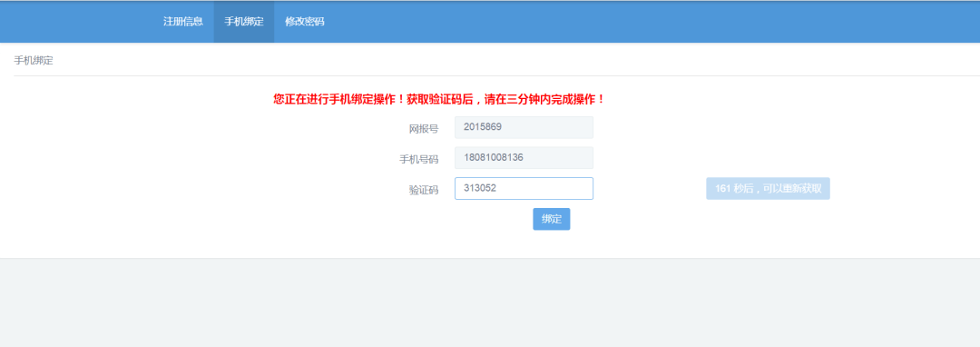Click the 绑定 submit button
The image size is (980, 347).
pos(552,219)
